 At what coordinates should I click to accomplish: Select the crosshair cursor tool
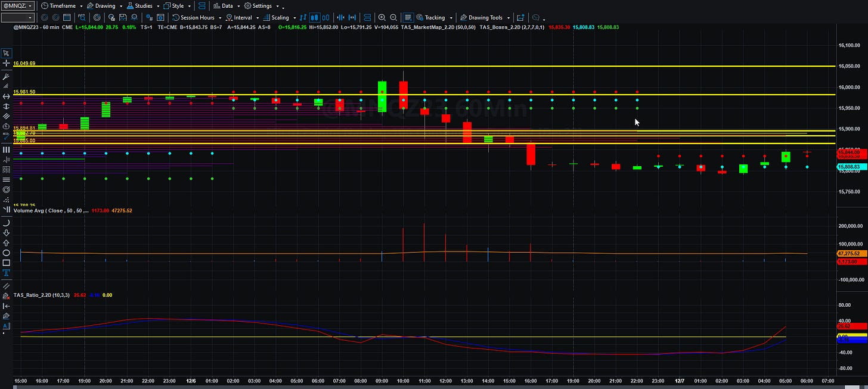point(6,63)
